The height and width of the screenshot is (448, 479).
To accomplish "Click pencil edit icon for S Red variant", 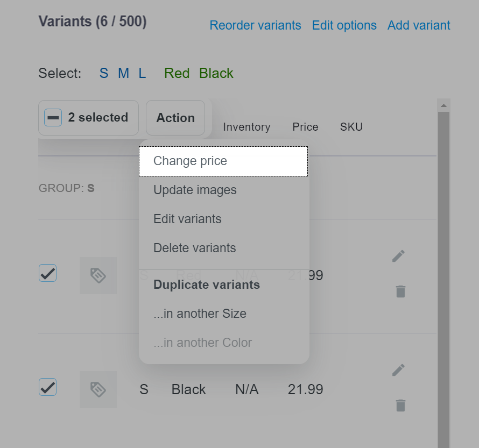I will (398, 256).
